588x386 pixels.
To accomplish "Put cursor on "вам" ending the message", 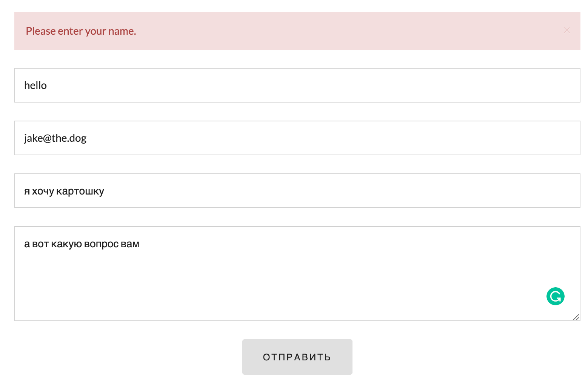I will pyautogui.click(x=130, y=244).
